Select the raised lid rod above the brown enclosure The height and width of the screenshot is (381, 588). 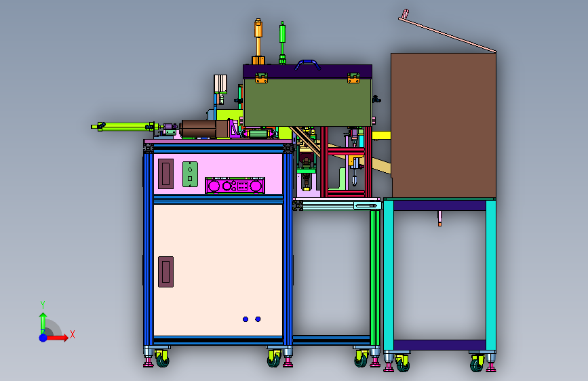[x=448, y=35]
